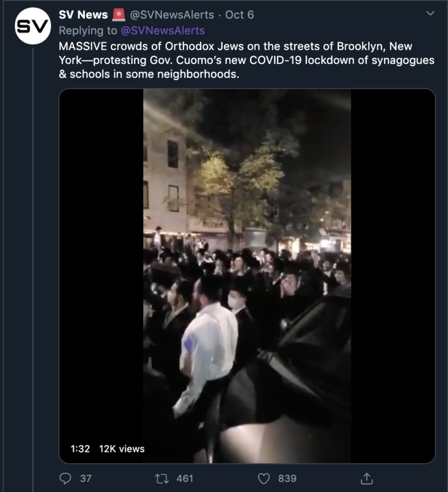Follow the @SVNewsAlerts link after 'Replying to'

[162, 30]
